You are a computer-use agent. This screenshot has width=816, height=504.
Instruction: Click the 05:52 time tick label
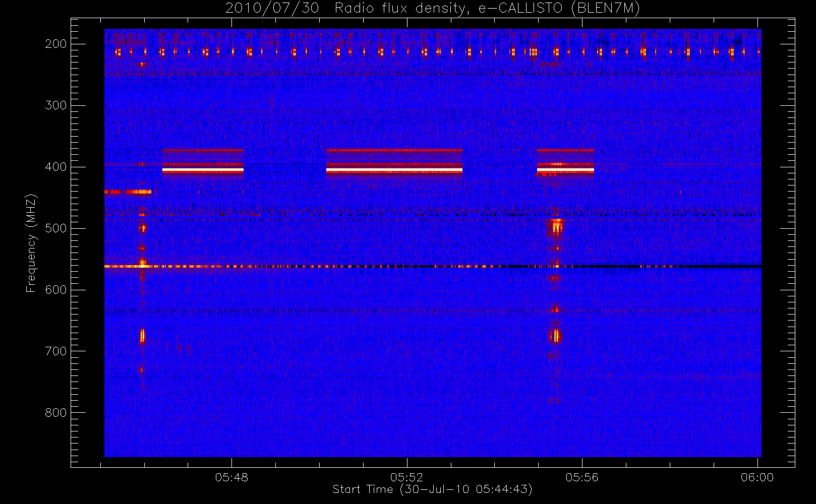coord(406,477)
